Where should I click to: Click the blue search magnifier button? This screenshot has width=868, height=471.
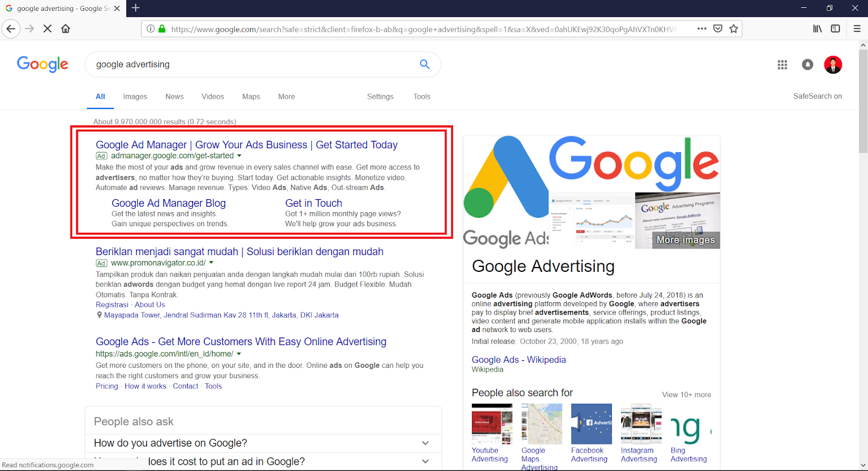click(425, 64)
